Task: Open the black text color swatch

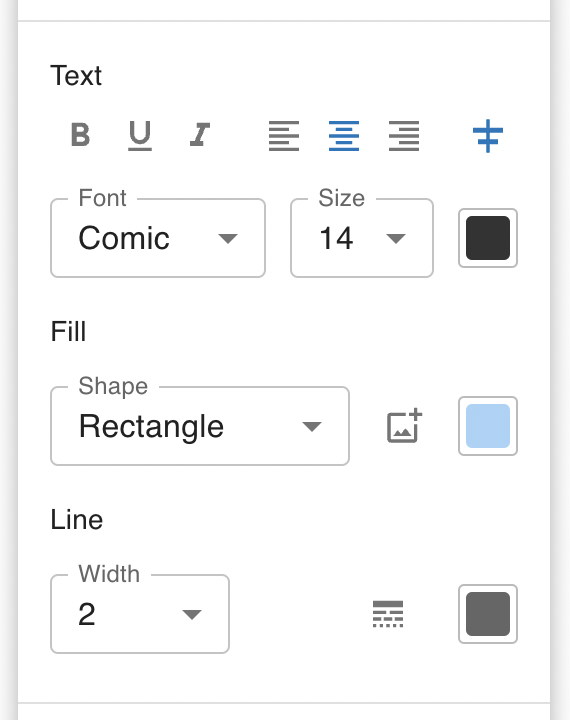Action: click(x=488, y=238)
